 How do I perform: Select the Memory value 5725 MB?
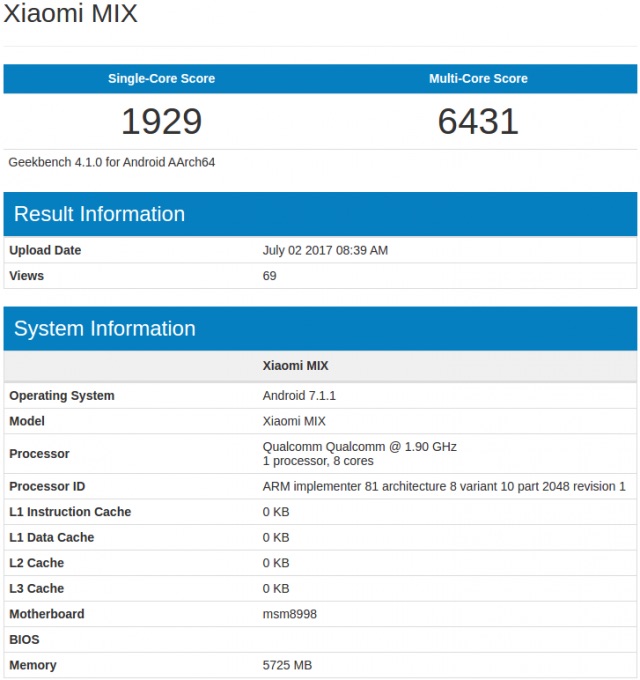pyautogui.click(x=287, y=665)
